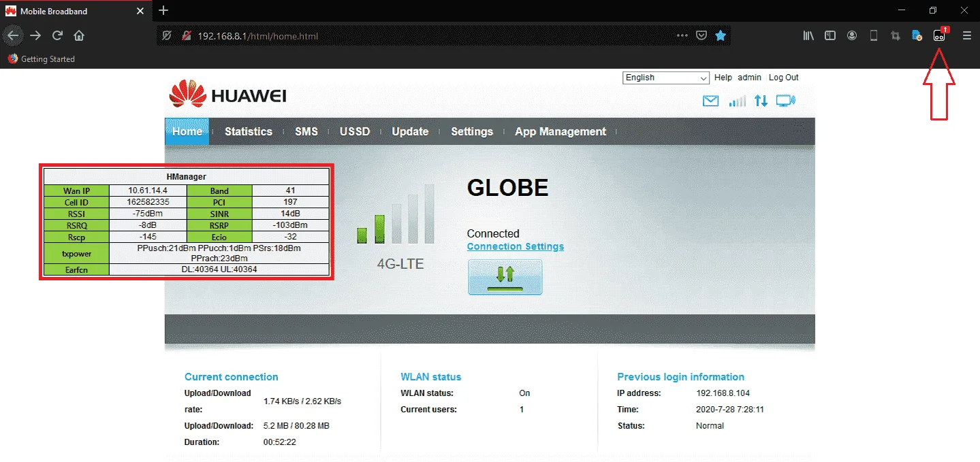980x462 pixels.
Task: Go back with the browser back arrow
Action: (14, 35)
